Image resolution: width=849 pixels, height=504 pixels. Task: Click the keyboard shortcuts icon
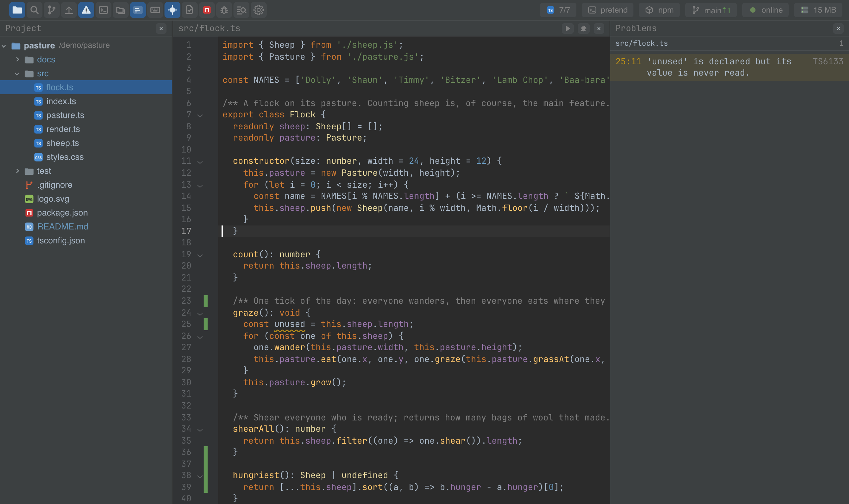(155, 10)
